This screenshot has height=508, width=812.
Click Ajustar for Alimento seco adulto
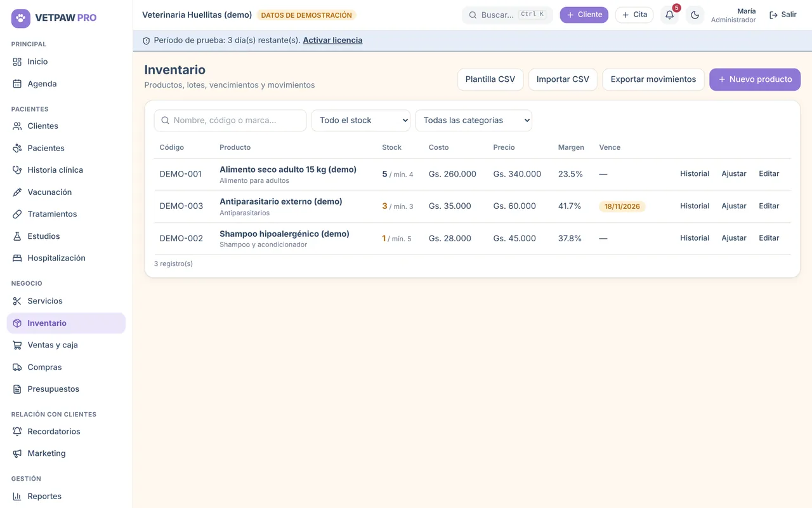tap(734, 173)
